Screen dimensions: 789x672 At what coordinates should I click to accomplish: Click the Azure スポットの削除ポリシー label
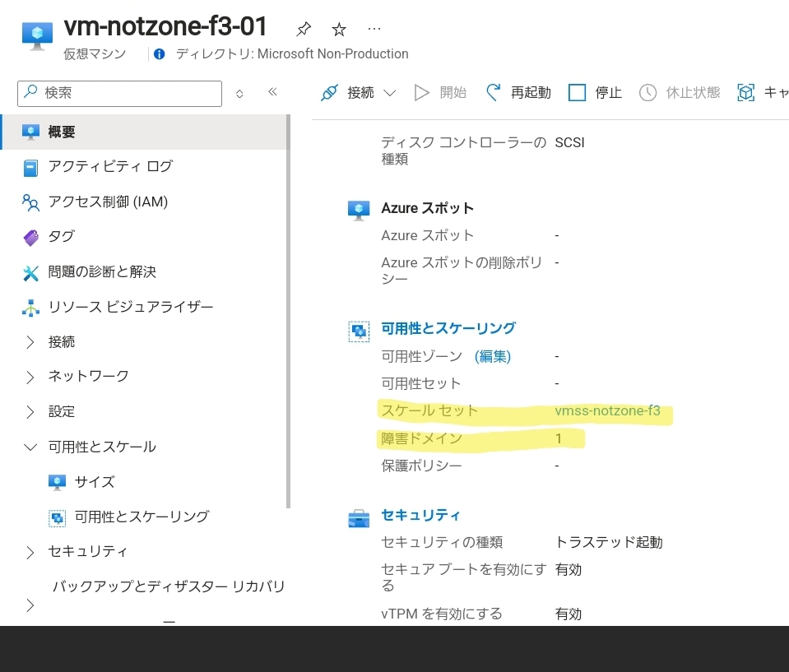point(462,271)
